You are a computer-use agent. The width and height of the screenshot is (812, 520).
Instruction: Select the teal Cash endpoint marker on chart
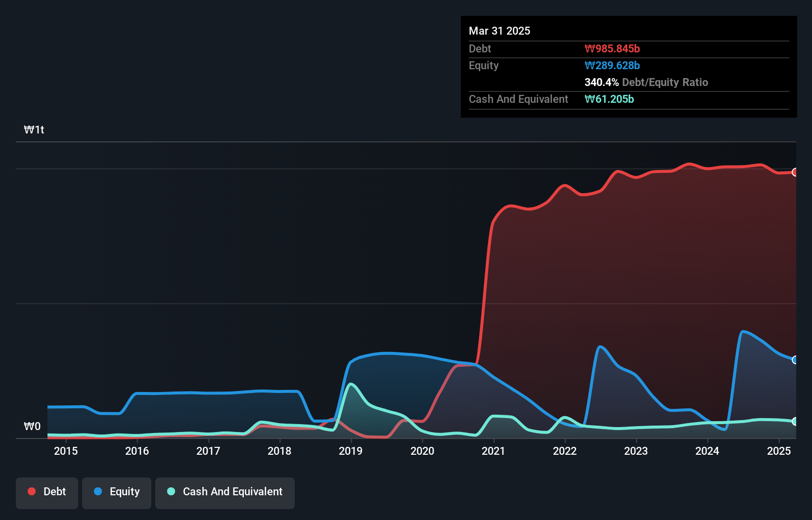[795, 422]
